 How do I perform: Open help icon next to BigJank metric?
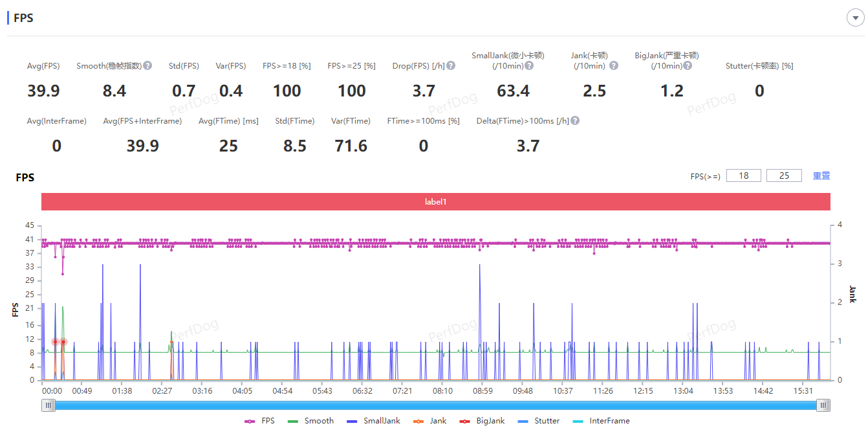688,65
